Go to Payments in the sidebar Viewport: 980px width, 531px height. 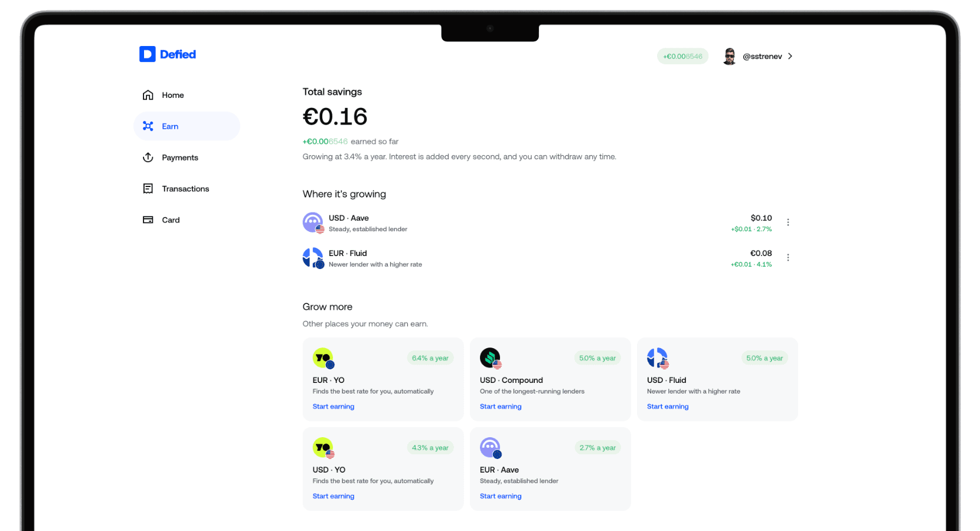pos(187,158)
